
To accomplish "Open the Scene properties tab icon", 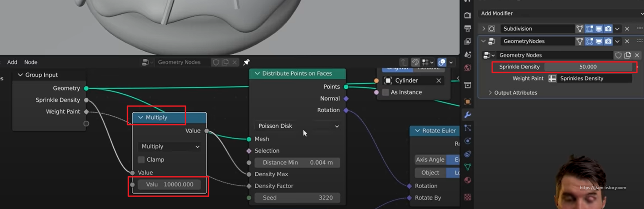I will 468,55.
